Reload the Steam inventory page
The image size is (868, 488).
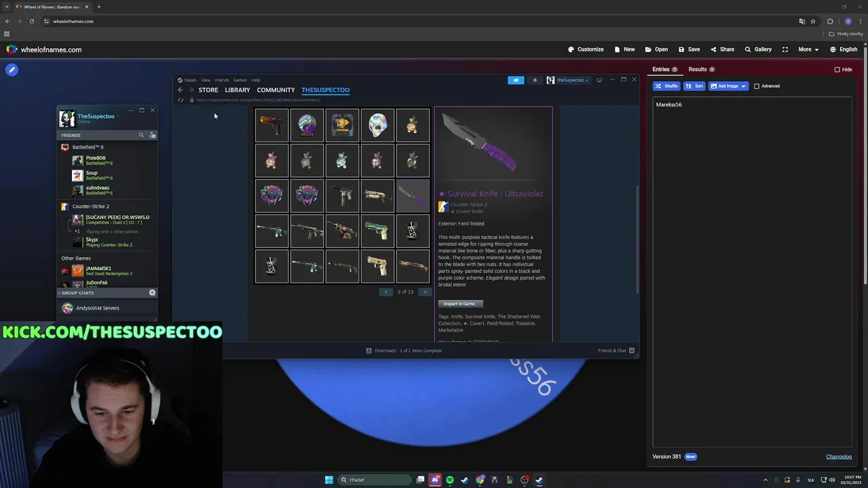point(180,100)
